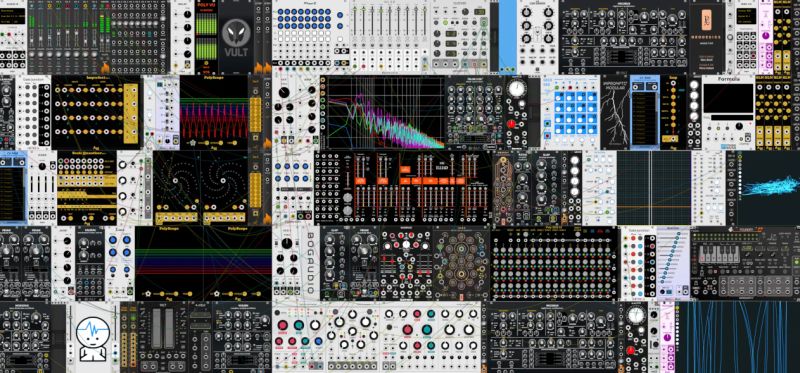Click the orange flame logo on the dark mixer
The width and height of the screenshot is (800, 373).
105,68
